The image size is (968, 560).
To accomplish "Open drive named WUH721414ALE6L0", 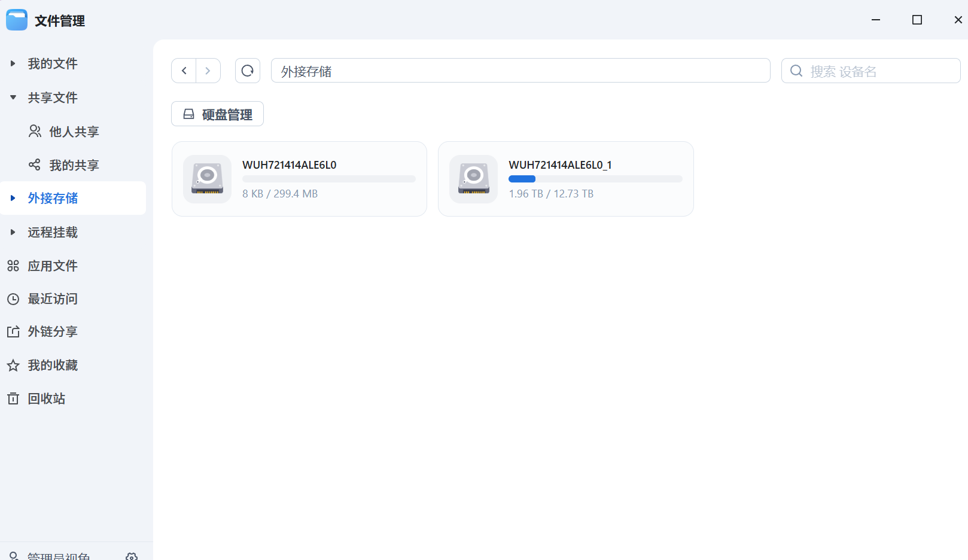I will pos(290,165).
